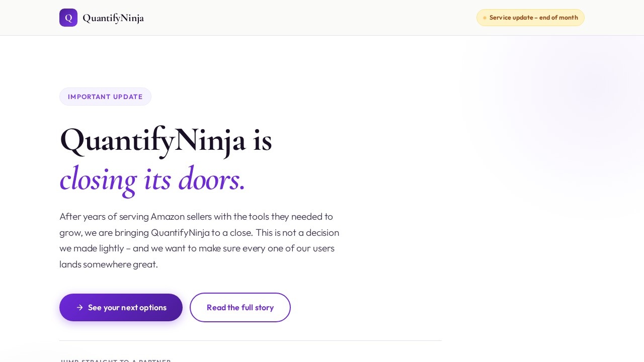Open Read the full story
The width and height of the screenshot is (644, 362).
point(240,307)
